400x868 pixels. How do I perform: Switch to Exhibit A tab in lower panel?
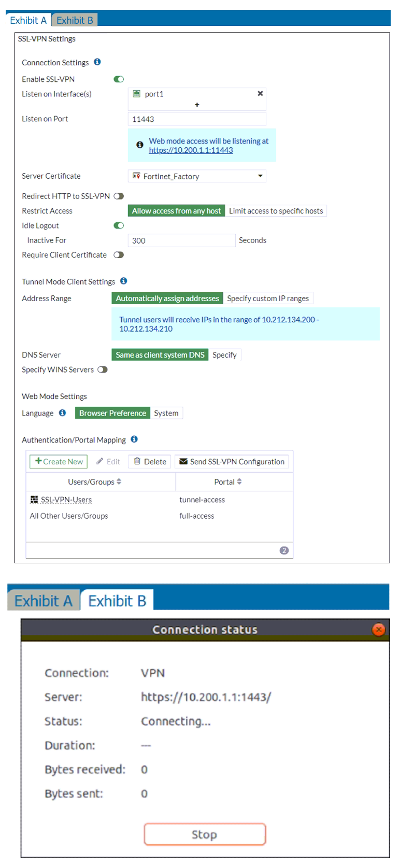pyautogui.click(x=44, y=601)
